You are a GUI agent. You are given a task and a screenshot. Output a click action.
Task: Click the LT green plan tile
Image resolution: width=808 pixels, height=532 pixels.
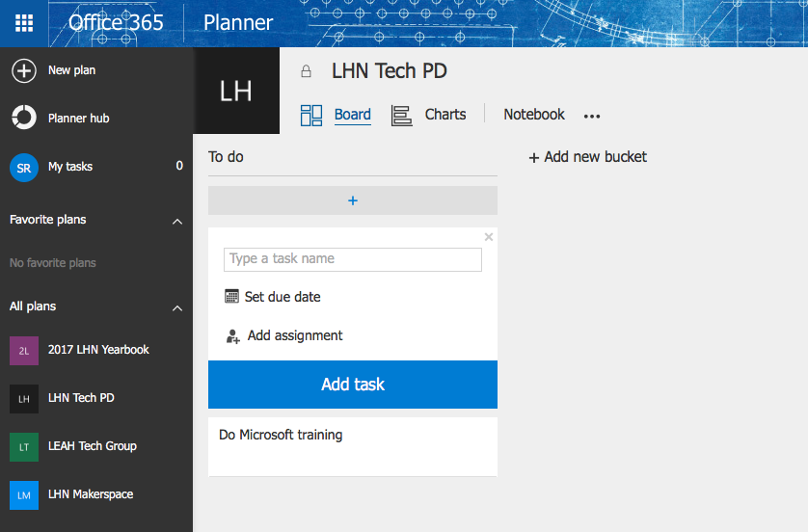click(x=24, y=447)
